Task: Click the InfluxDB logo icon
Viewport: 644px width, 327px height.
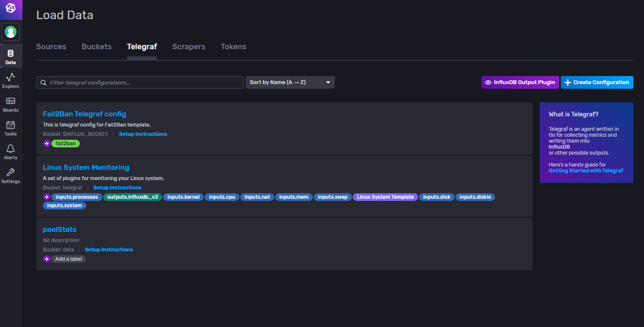Action: click(x=11, y=8)
